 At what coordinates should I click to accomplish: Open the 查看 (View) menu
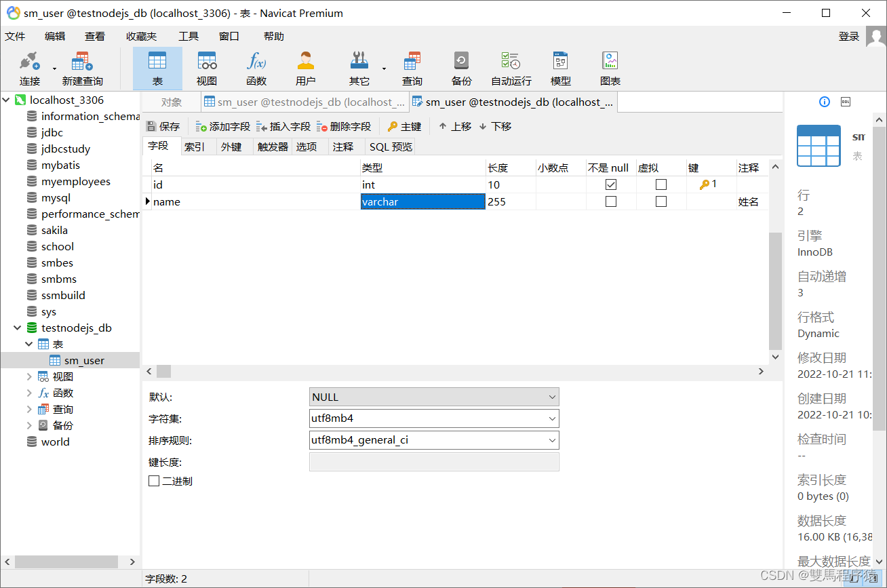tap(95, 37)
